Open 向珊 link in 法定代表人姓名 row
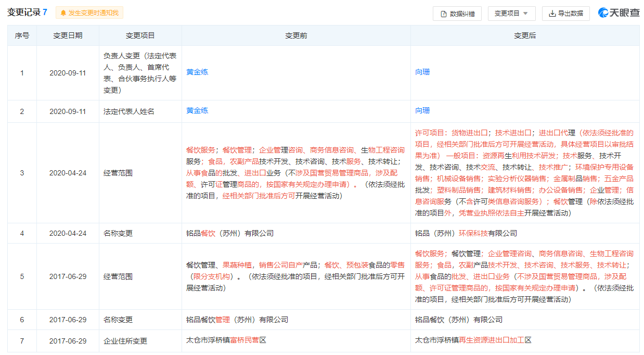Viewport: 644px width, 355px height. (422, 111)
